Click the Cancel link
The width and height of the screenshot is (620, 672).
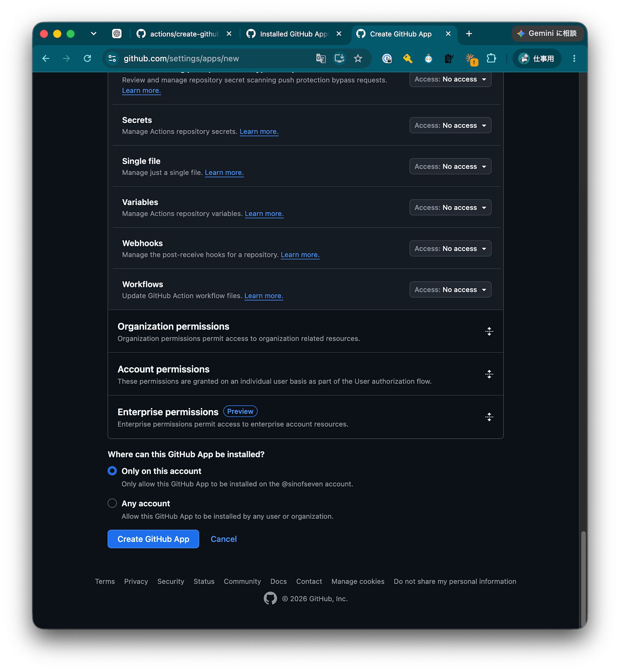[x=223, y=539]
